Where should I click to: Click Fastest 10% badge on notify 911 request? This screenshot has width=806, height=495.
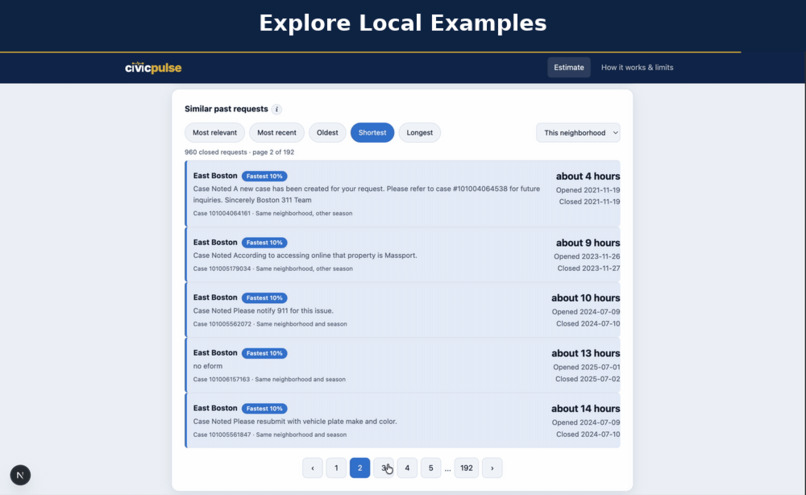264,298
